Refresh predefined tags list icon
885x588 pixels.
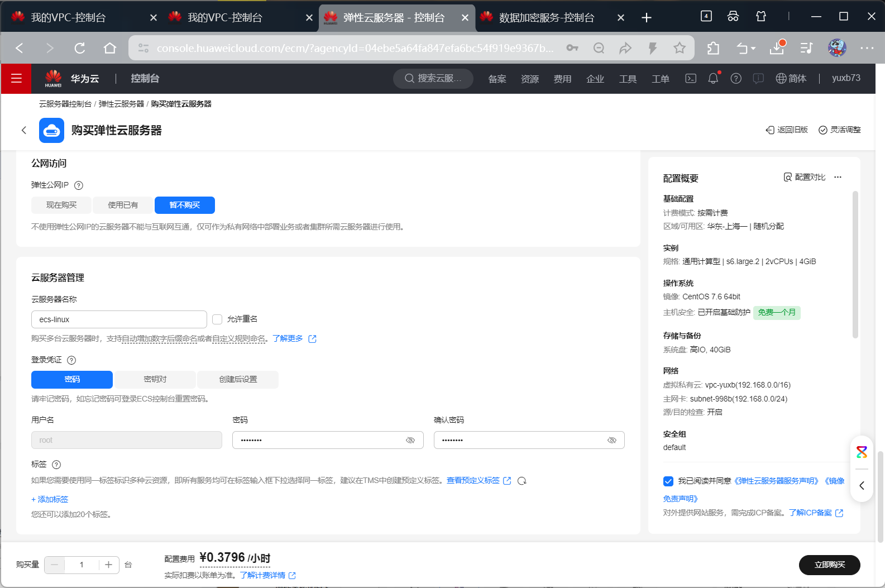coord(522,481)
